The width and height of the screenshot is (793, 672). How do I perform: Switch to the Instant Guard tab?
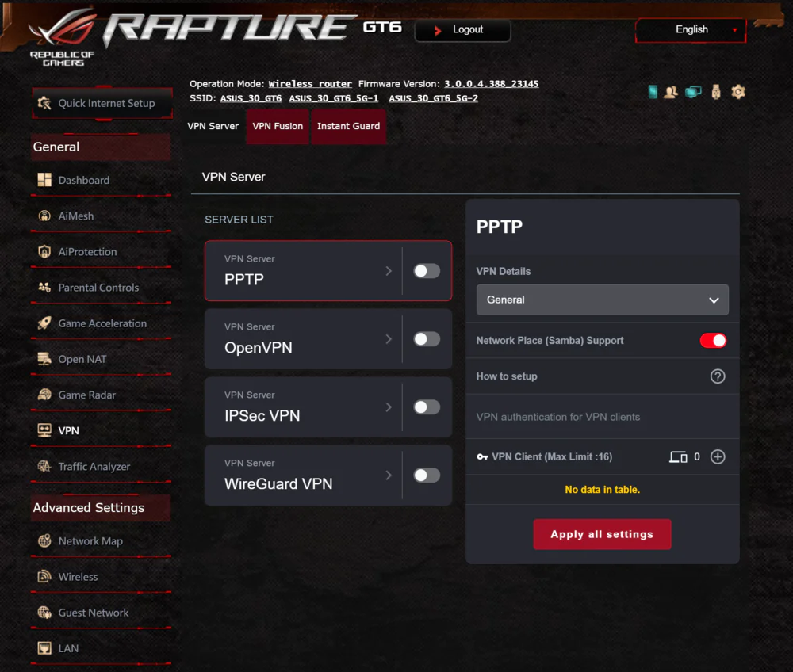348,126
